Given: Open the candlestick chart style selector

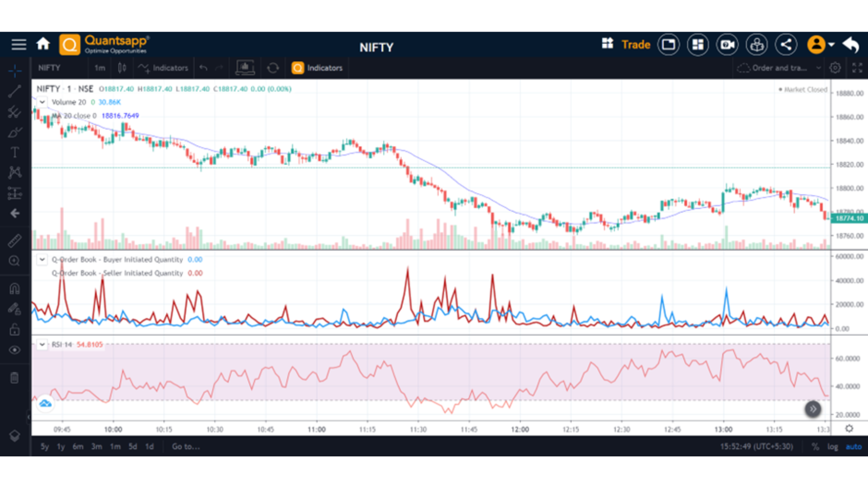Looking at the screenshot, I should (122, 68).
